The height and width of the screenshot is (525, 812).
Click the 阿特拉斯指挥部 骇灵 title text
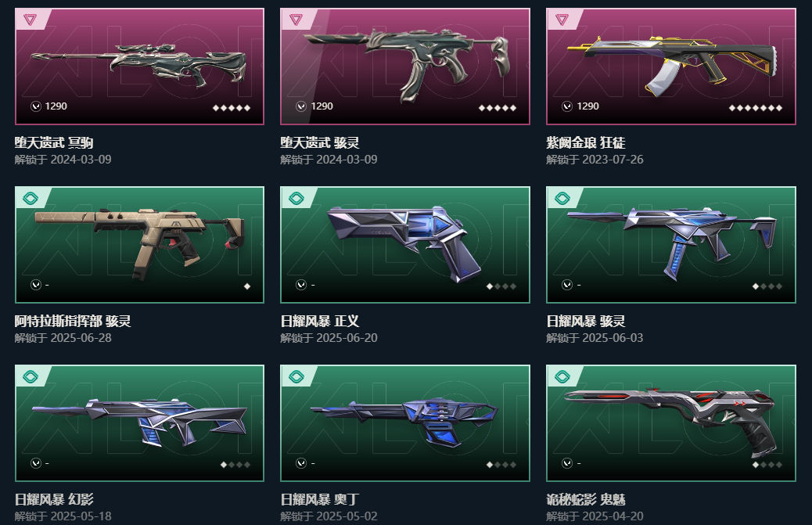(x=73, y=321)
